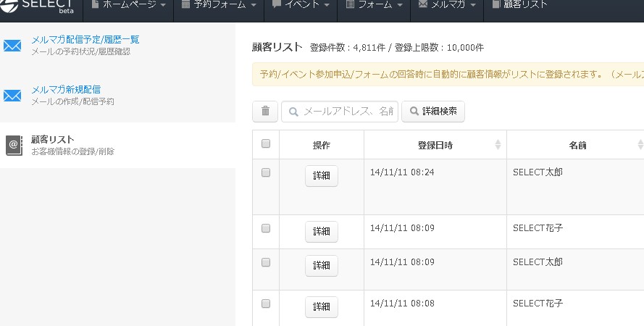Open the フォーム dropdown menu
Viewport: 644px width, 326px height.
(x=375, y=5)
